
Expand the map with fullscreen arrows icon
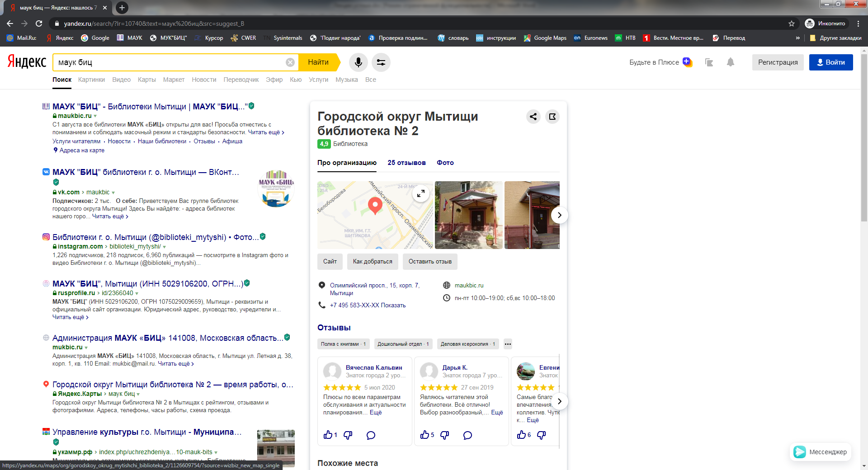(x=421, y=193)
